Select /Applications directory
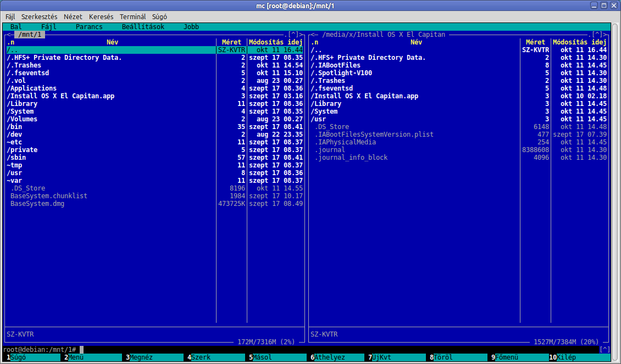This screenshot has height=364, width=621. tap(154, 88)
